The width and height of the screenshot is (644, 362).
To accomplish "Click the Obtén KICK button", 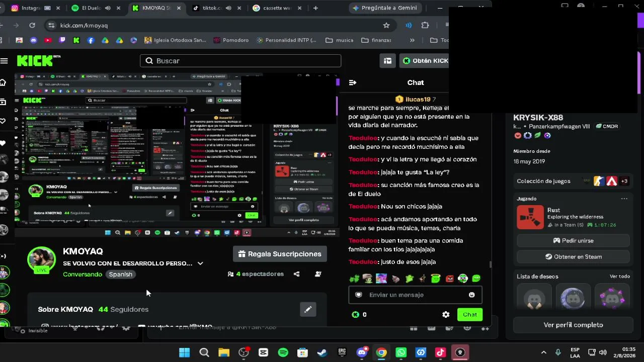I will tap(425, 61).
